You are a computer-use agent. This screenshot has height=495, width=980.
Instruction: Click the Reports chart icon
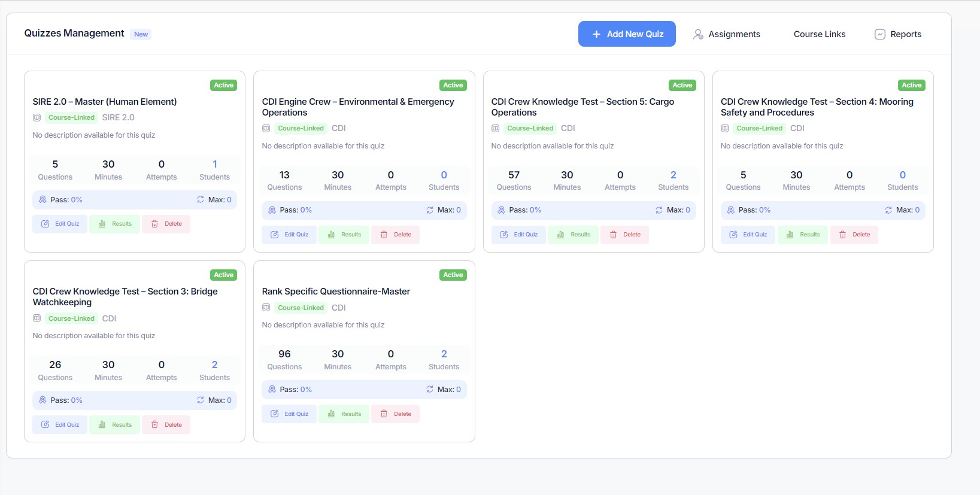click(879, 34)
